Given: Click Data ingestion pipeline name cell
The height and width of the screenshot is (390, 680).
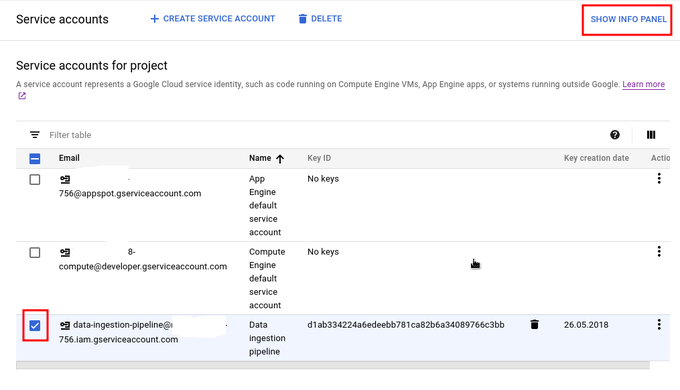Looking at the screenshot, I should click(267, 338).
